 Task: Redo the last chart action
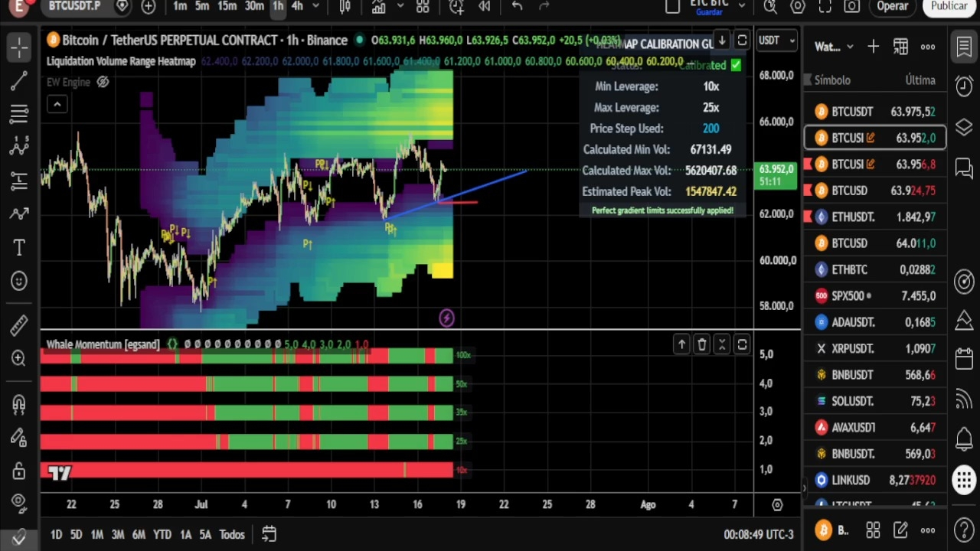coord(544,6)
